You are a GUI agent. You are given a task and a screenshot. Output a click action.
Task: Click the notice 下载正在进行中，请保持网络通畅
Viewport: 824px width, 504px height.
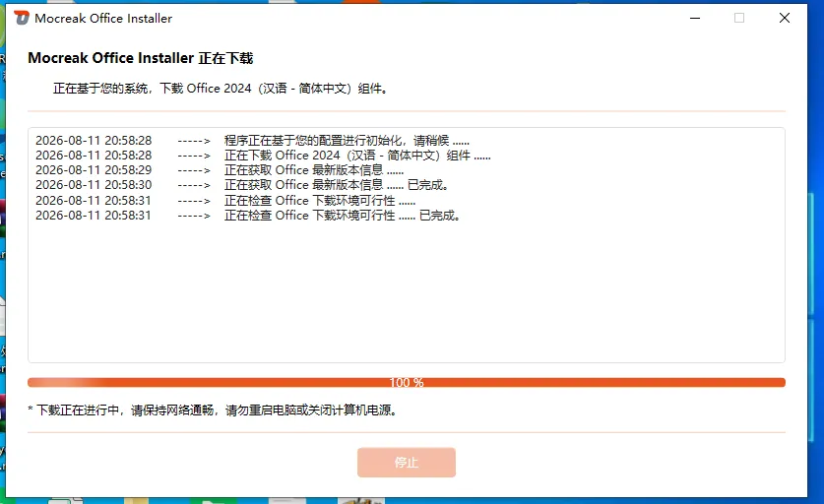tap(213, 409)
